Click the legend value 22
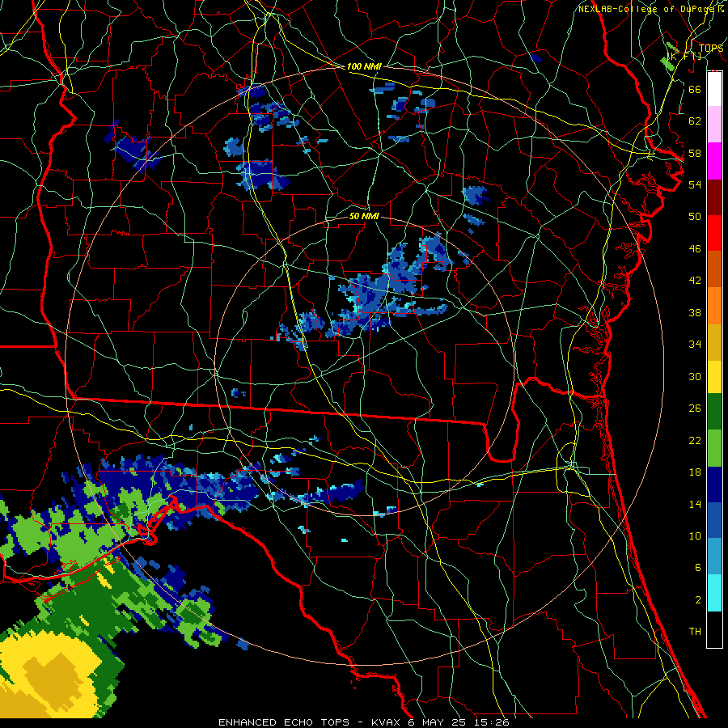The image size is (728, 728). click(695, 440)
